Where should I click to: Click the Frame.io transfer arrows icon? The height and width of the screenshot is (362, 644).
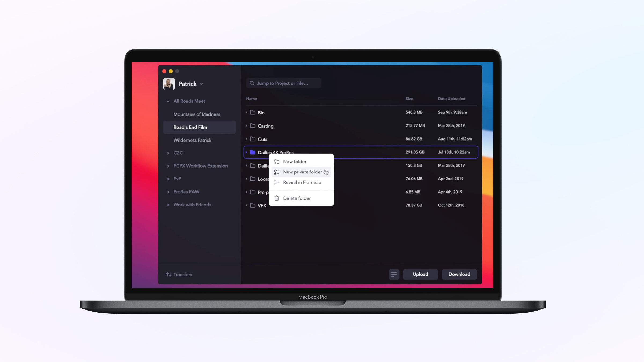(169, 275)
